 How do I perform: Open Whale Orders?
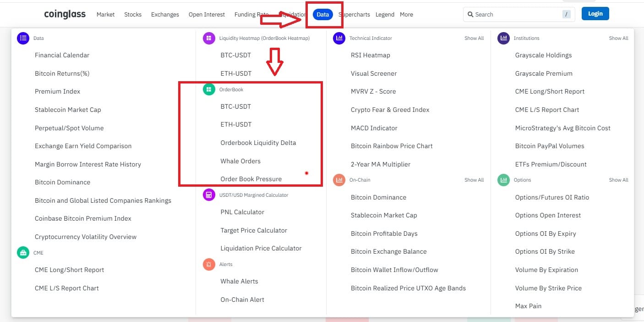240,161
